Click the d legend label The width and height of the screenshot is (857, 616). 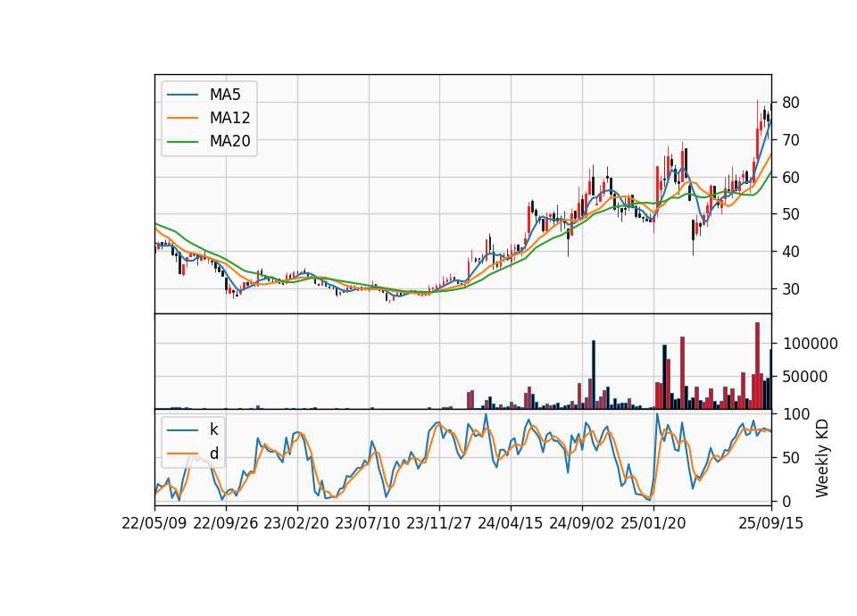[x=213, y=454]
